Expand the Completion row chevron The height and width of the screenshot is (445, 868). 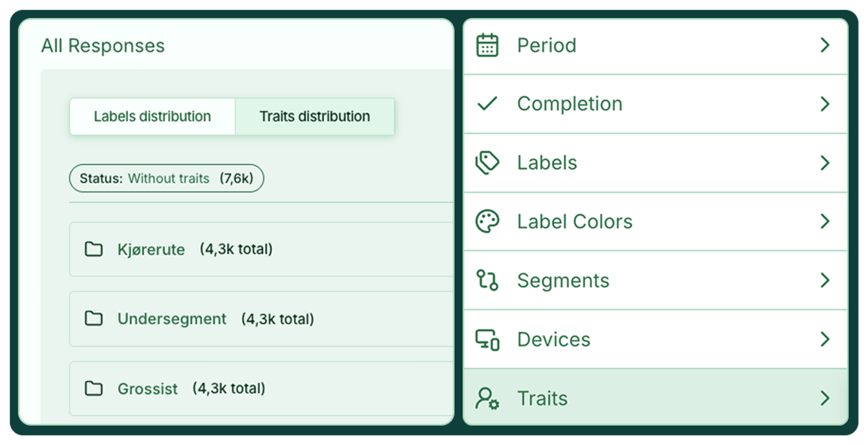(825, 104)
